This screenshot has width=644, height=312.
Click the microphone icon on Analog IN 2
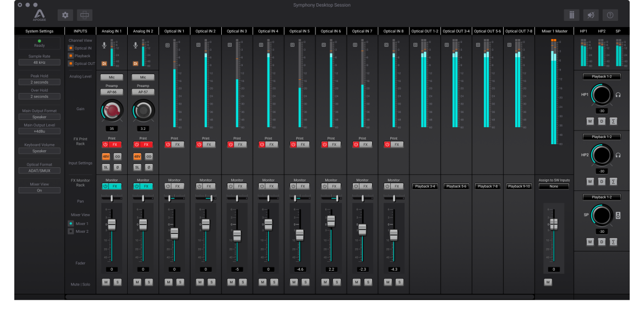pyautogui.click(x=135, y=45)
